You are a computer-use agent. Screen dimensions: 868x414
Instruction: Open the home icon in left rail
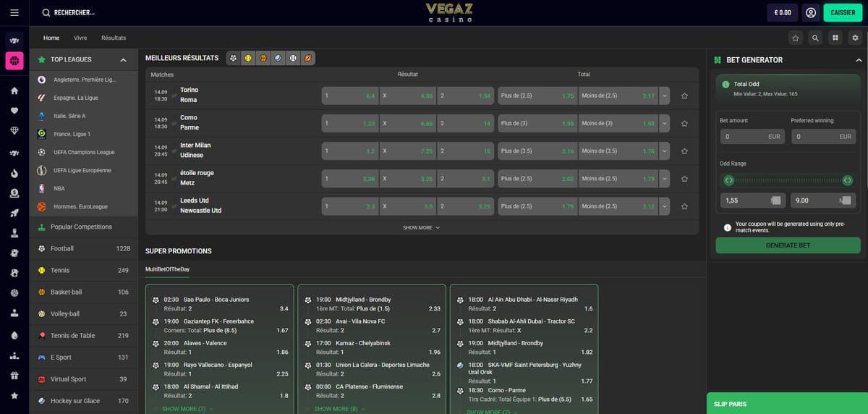14,91
